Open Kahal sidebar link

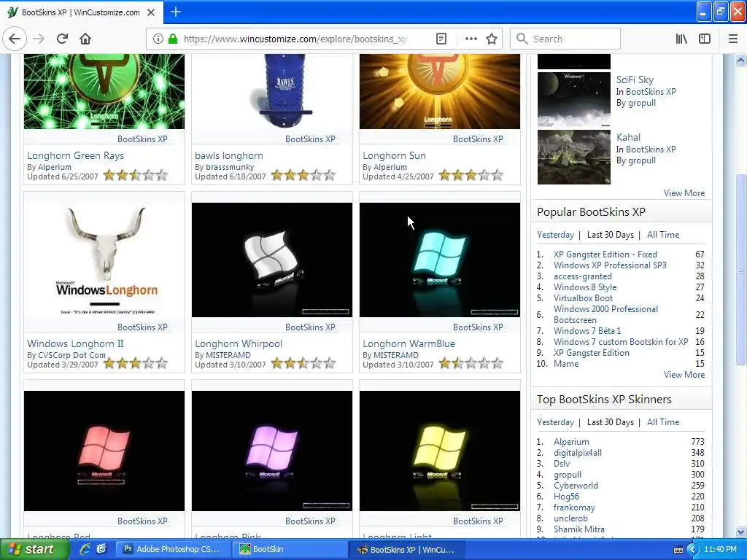pyautogui.click(x=628, y=137)
